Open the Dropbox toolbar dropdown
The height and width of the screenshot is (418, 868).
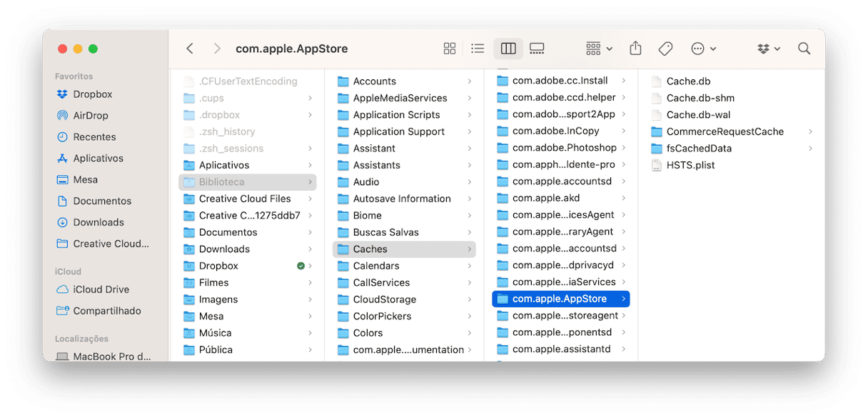pos(769,49)
